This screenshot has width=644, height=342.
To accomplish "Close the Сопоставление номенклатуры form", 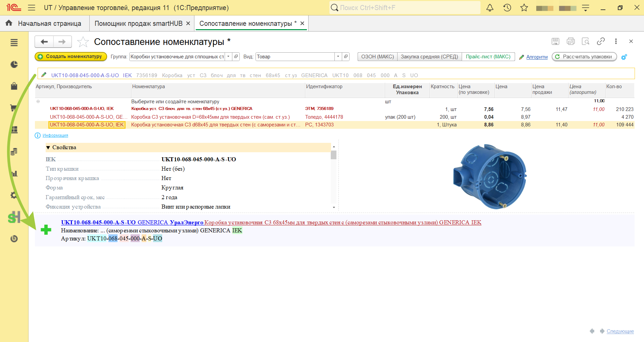I will pos(631,41).
